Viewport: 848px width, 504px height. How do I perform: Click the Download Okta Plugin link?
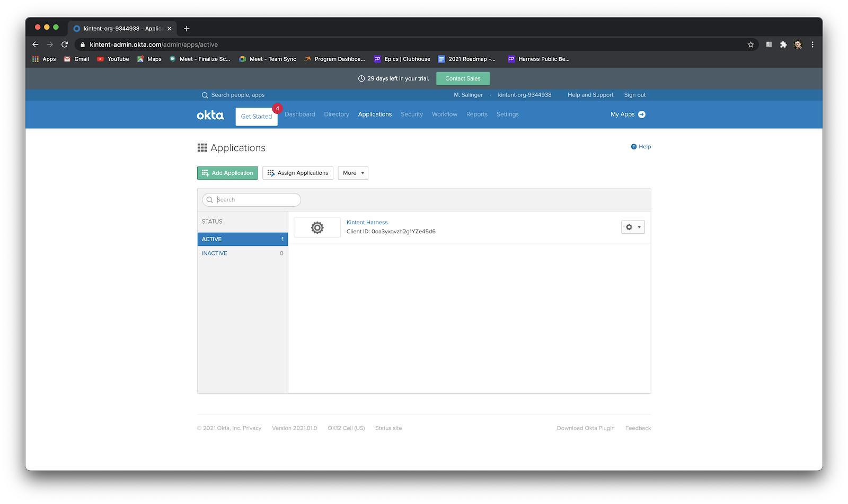(x=586, y=428)
